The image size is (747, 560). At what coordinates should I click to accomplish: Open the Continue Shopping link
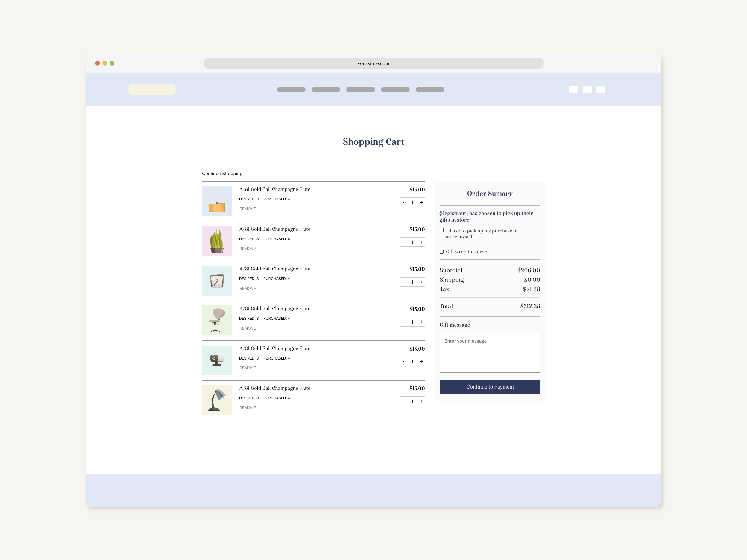[x=222, y=173]
